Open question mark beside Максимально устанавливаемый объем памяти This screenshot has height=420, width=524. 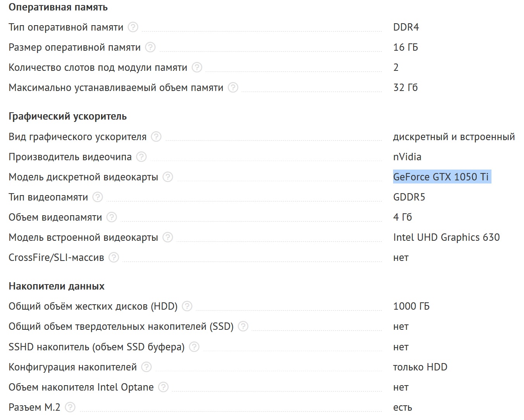233,87
